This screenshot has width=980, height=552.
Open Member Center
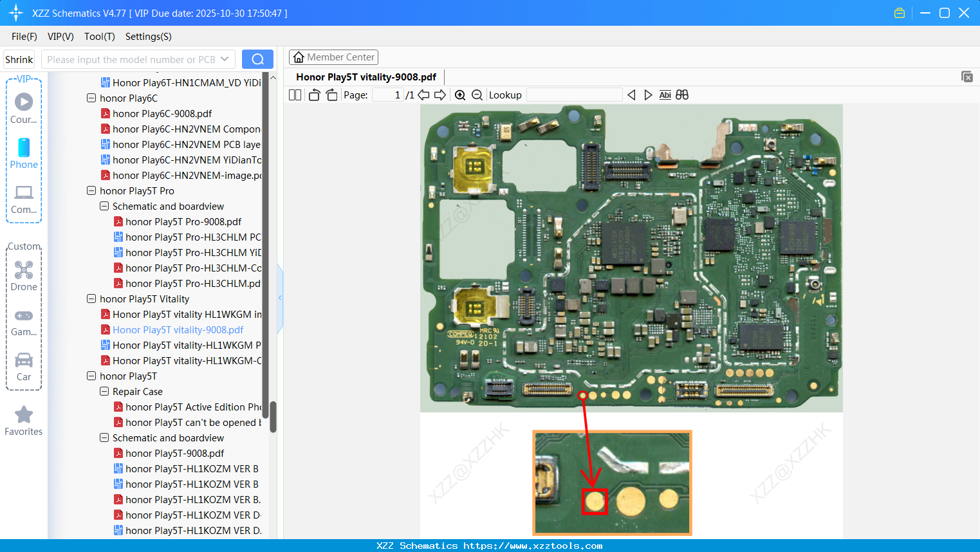(x=333, y=57)
